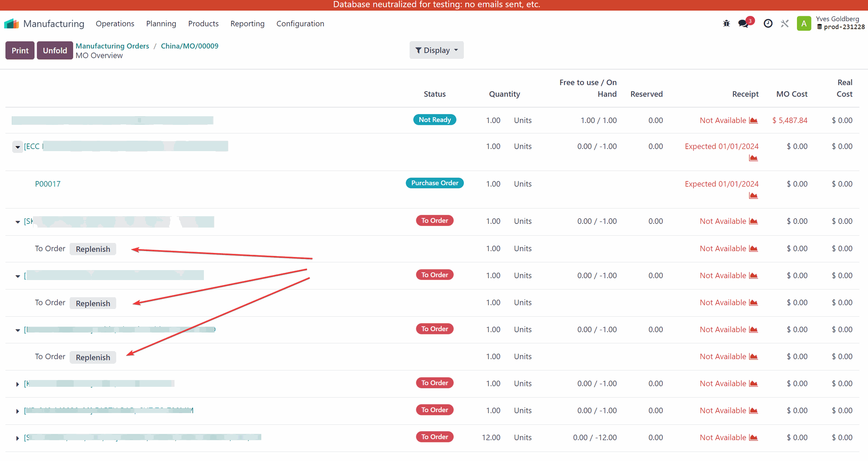The height and width of the screenshot is (461, 868).
Task: Open the Display filter dropdown
Action: (436, 50)
